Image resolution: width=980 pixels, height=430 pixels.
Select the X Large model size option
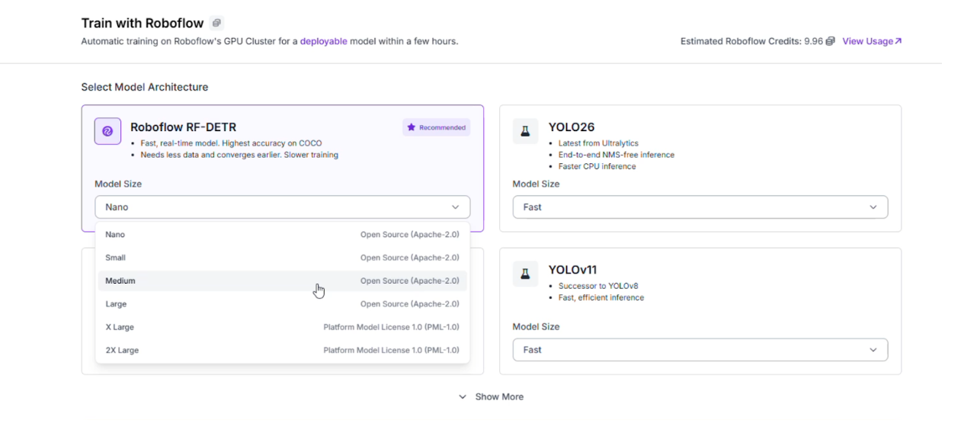282,327
